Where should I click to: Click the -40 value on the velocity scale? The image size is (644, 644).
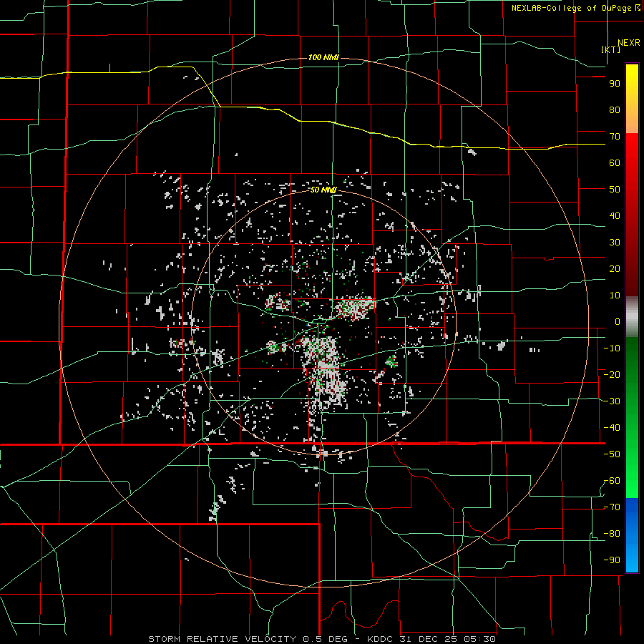[x=612, y=428]
